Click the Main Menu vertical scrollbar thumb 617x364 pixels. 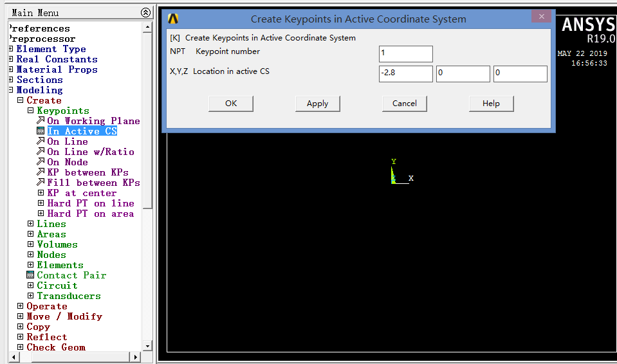(x=147, y=120)
